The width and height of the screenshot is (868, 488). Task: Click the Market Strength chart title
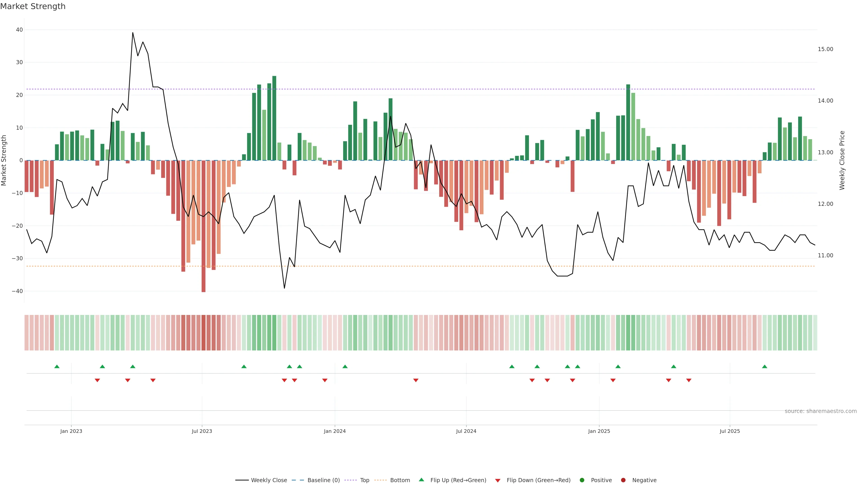(33, 6)
